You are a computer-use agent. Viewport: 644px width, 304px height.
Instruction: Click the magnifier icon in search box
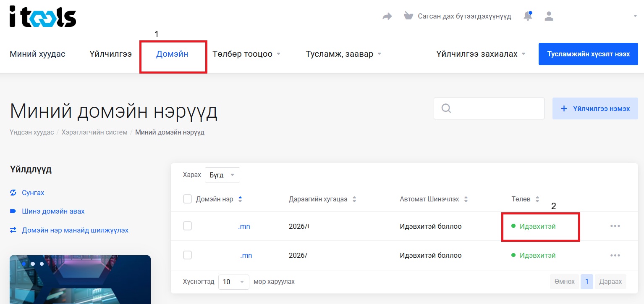point(446,108)
